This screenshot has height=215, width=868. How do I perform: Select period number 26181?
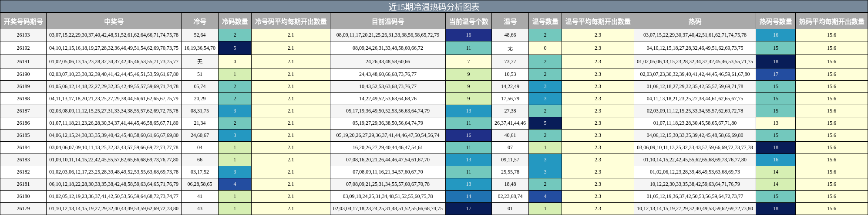click(x=23, y=184)
